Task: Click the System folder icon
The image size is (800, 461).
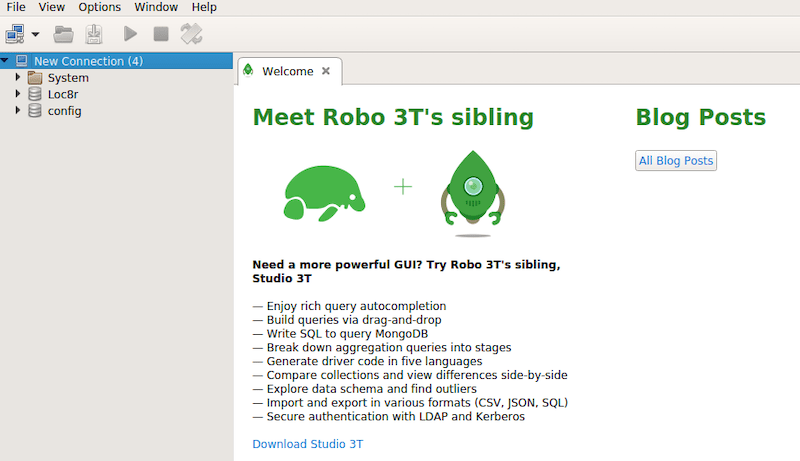Action: pyautogui.click(x=35, y=78)
